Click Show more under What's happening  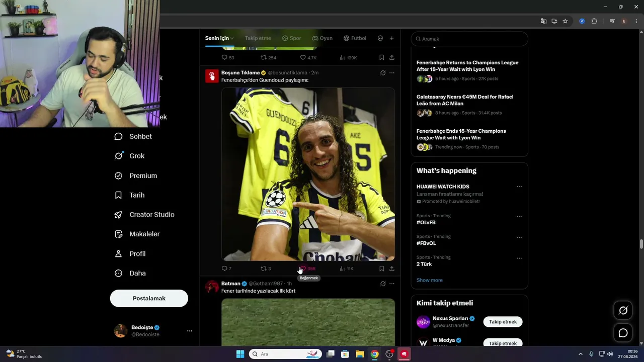(x=430, y=280)
